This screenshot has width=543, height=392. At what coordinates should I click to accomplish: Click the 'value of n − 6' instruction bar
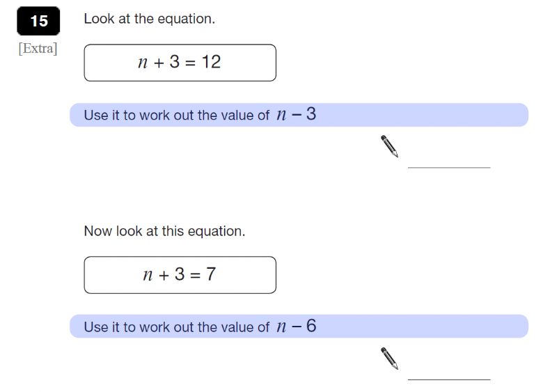[299, 327]
